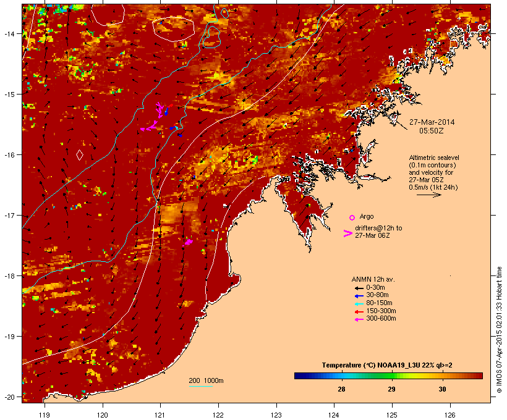Click the 0-30m depth label
Viewport: 507px width, 420px height.
click(x=375, y=288)
